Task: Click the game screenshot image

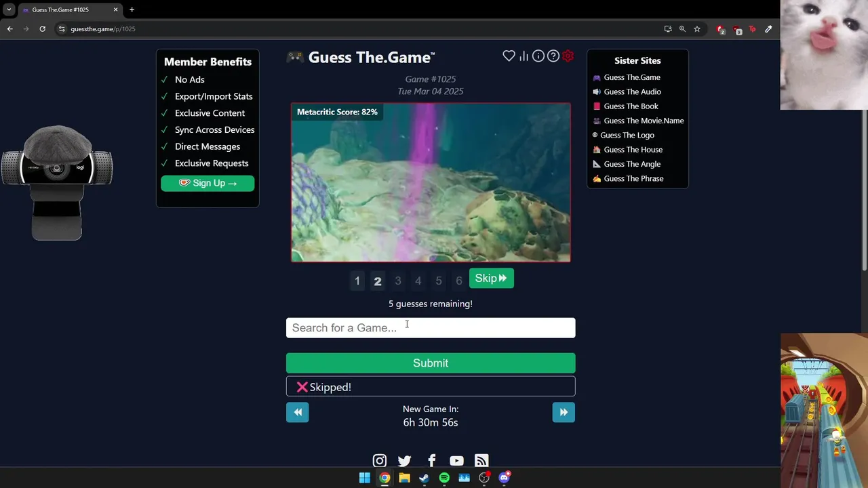Action: [431, 182]
